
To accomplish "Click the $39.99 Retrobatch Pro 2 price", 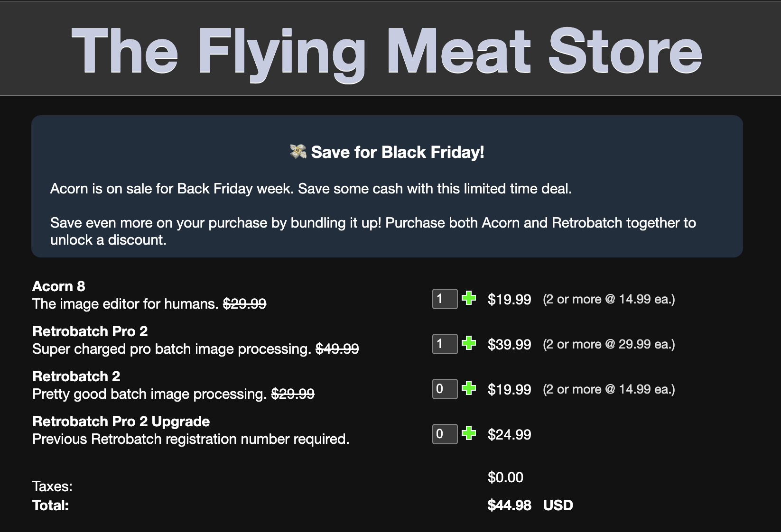I will point(509,345).
